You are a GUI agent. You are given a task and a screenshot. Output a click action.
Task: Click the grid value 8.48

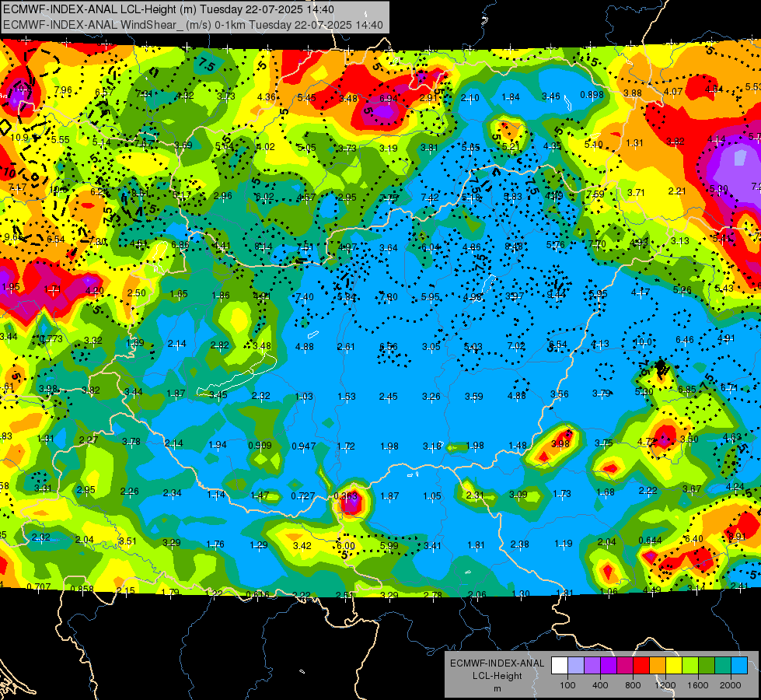514,246
